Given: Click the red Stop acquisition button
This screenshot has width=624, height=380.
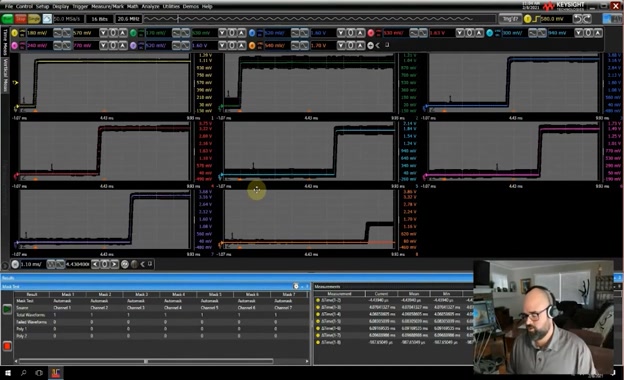Looking at the screenshot, I should pos(21,19).
